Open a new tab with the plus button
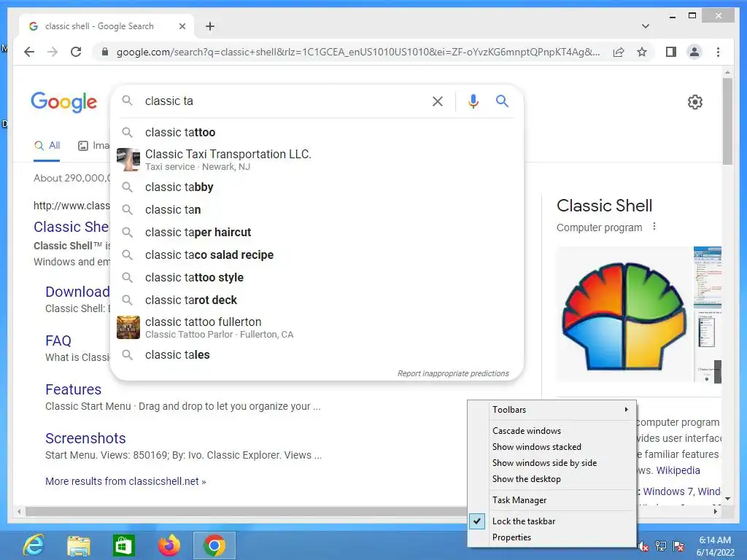The width and height of the screenshot is (747, 560). tap(209, 26)
